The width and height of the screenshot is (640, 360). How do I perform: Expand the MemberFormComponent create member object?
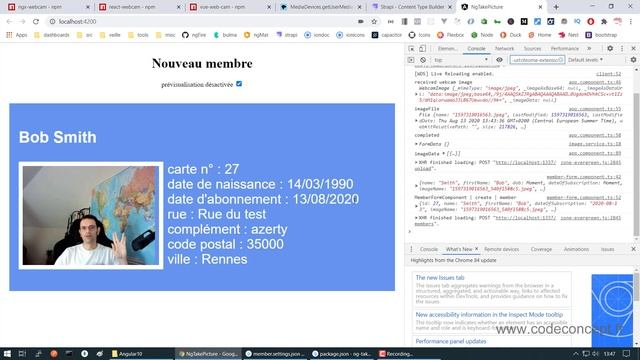[416, 206]
